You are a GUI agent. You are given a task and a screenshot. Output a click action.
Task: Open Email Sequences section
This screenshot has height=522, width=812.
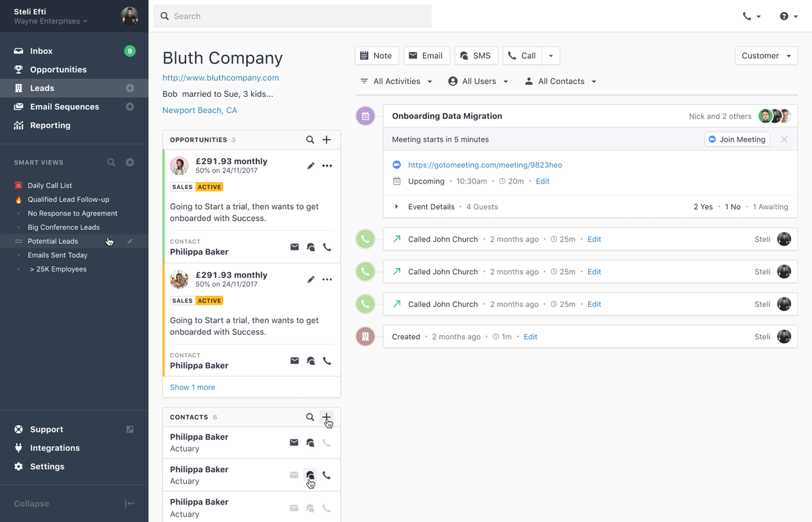64,107
